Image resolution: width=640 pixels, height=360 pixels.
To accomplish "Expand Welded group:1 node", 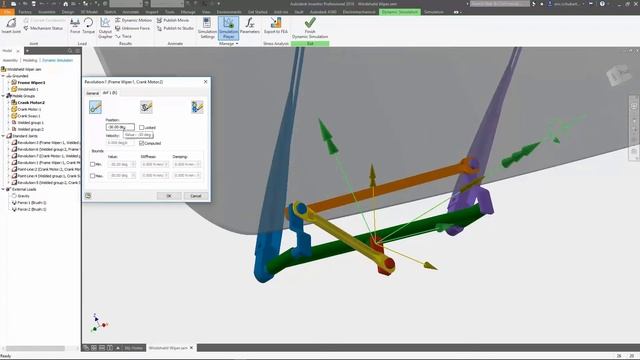I will click(9, 122).
